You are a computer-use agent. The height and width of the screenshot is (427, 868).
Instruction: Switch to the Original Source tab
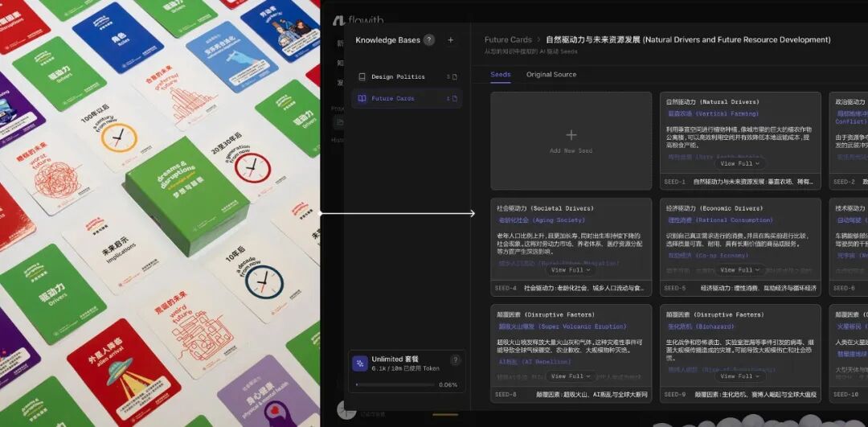click(x=551, y=74)
